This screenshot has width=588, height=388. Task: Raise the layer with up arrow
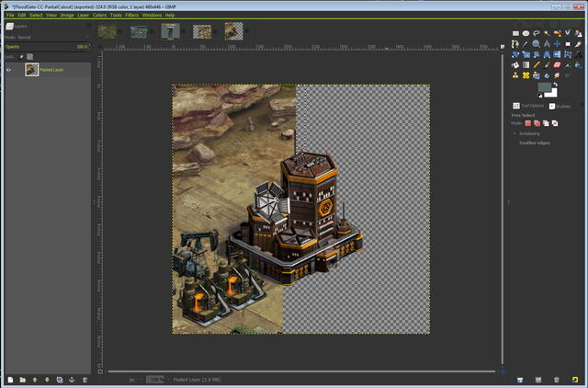35,380
